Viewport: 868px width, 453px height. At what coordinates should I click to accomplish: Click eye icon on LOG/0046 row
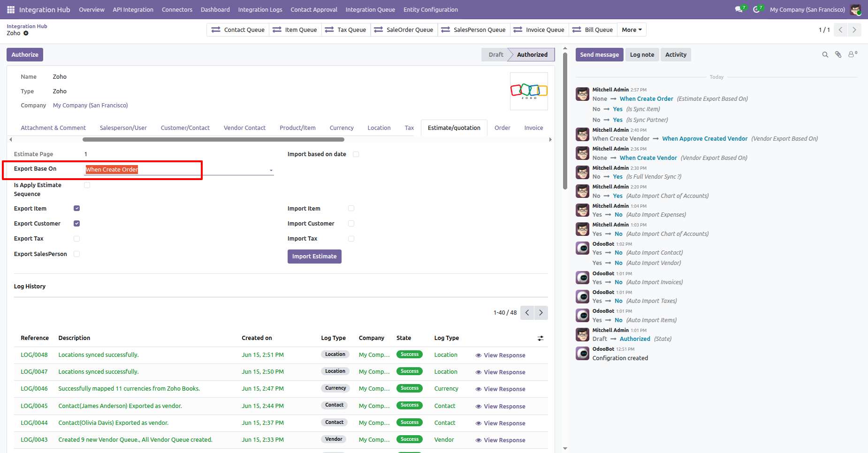coord(479,389)
